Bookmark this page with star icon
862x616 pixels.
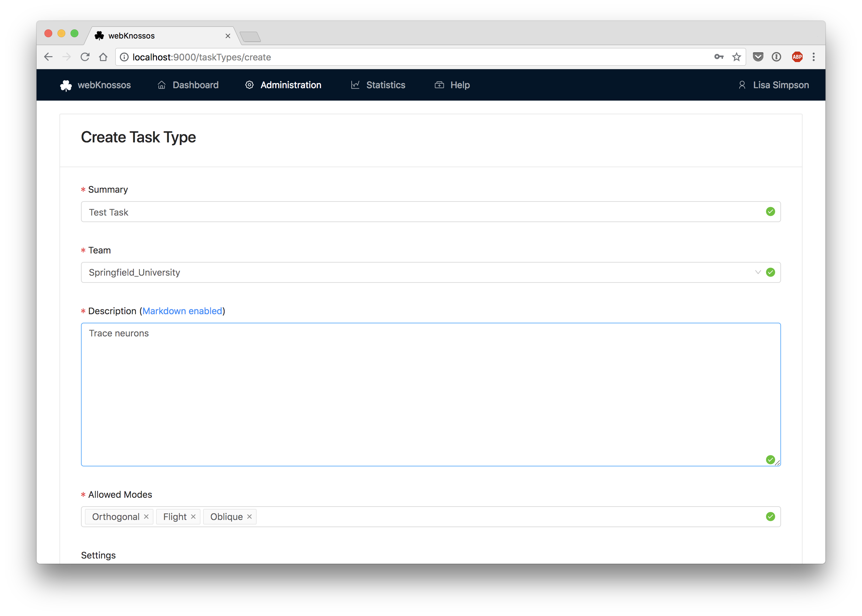click(x=736, y=57)
